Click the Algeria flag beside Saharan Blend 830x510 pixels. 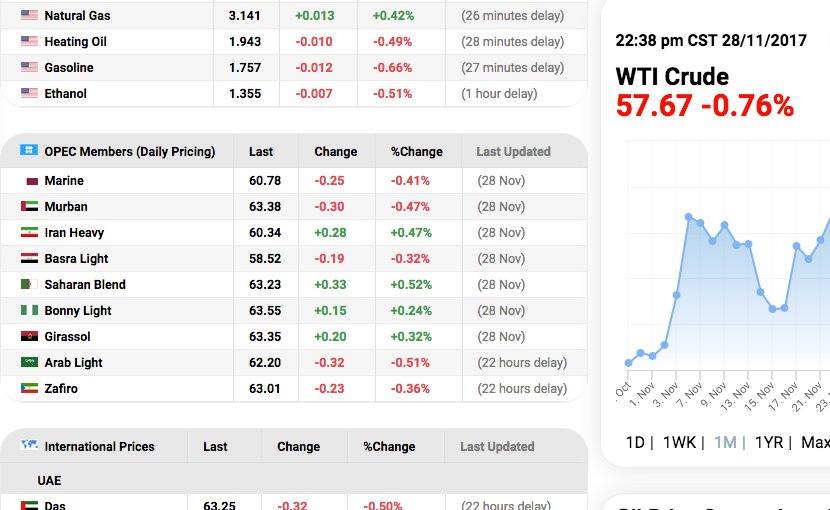pyautogui.click(x=29, y=284)
